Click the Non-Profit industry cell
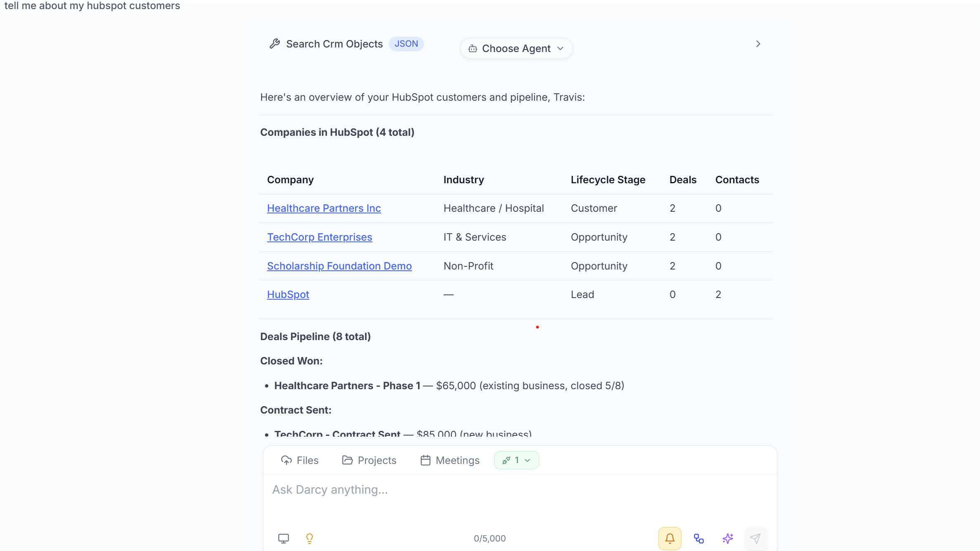Image resolution: width=980 pixels, height=551 pixels. 469,266
